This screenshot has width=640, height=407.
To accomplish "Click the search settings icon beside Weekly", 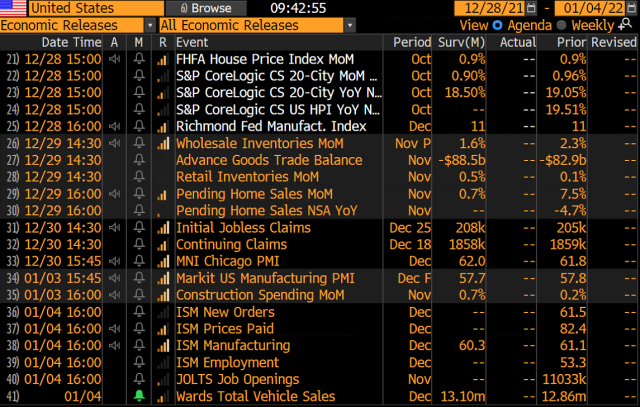I will tap(625, 25).
